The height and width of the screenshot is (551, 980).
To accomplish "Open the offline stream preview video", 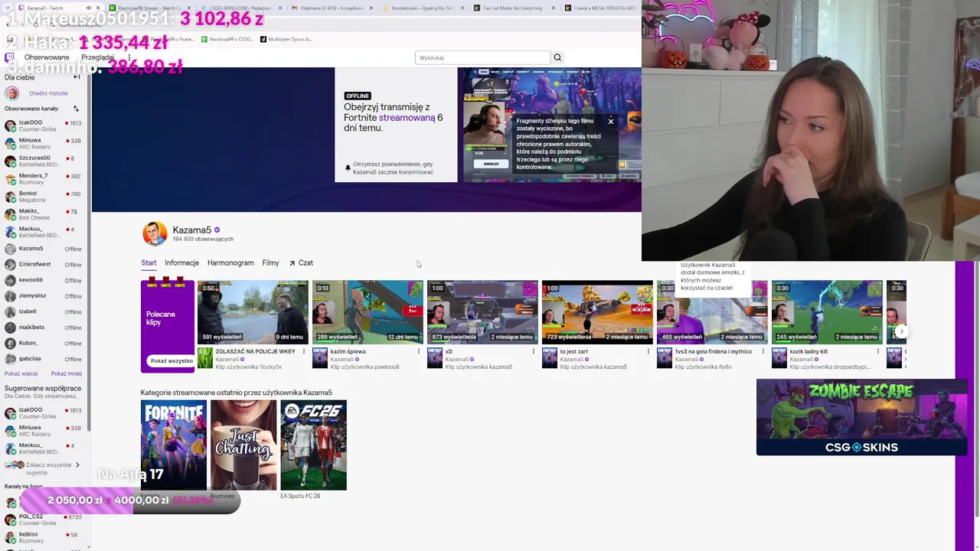I will 549,125.
